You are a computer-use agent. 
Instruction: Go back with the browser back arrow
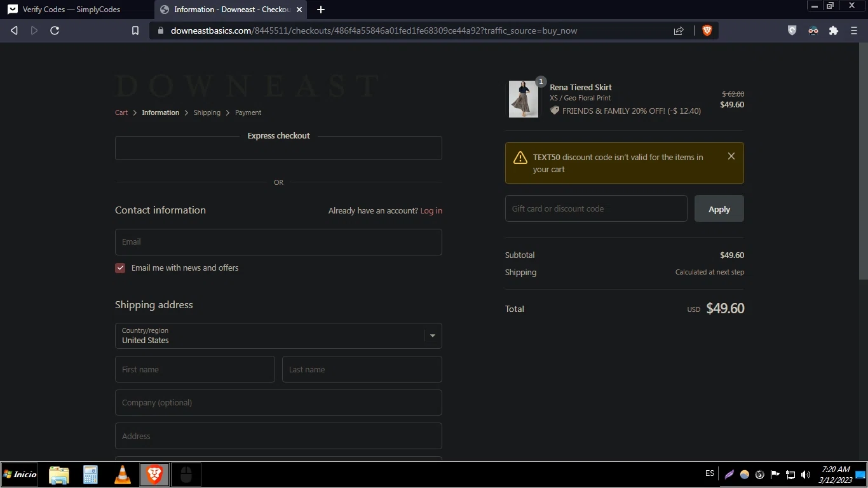14,30
